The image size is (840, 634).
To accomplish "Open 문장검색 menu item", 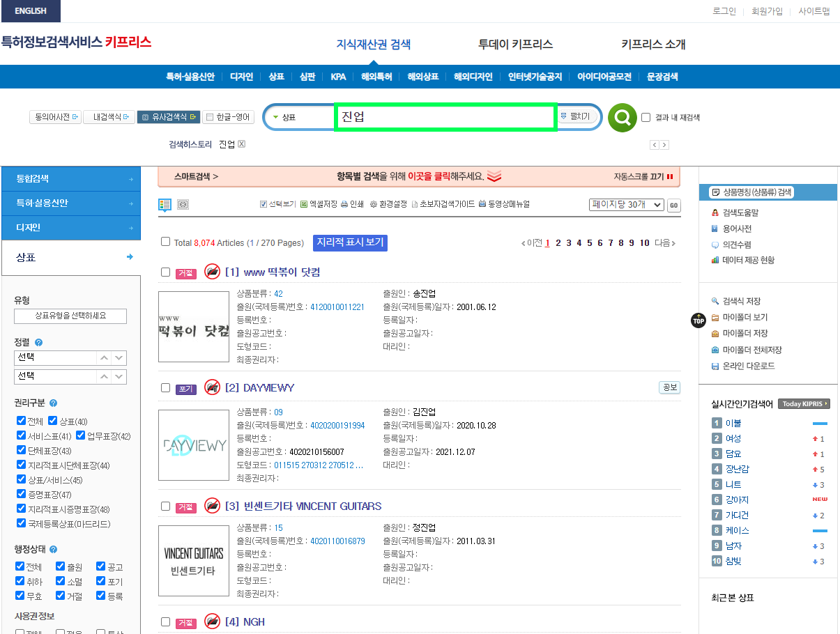I will [x=662, y=77].
